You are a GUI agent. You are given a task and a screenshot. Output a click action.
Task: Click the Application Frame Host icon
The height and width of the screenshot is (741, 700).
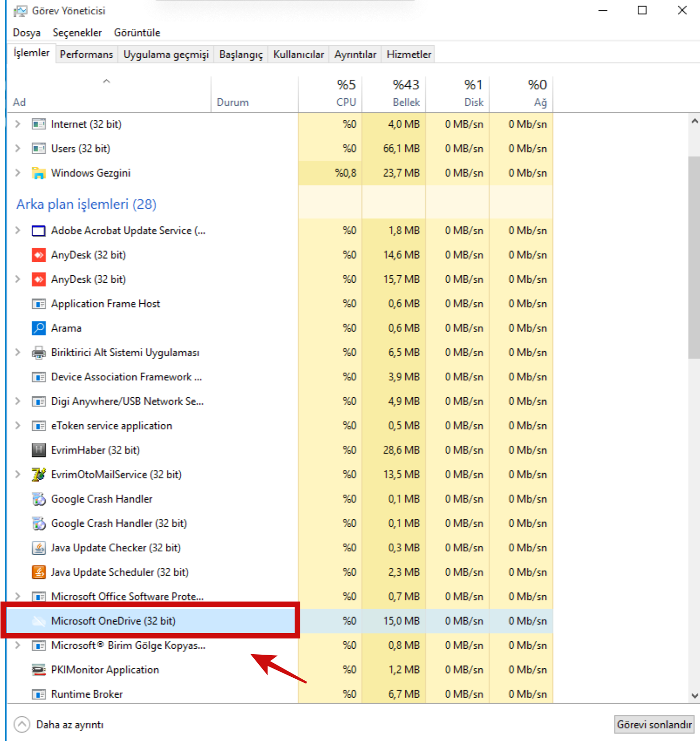39,304
